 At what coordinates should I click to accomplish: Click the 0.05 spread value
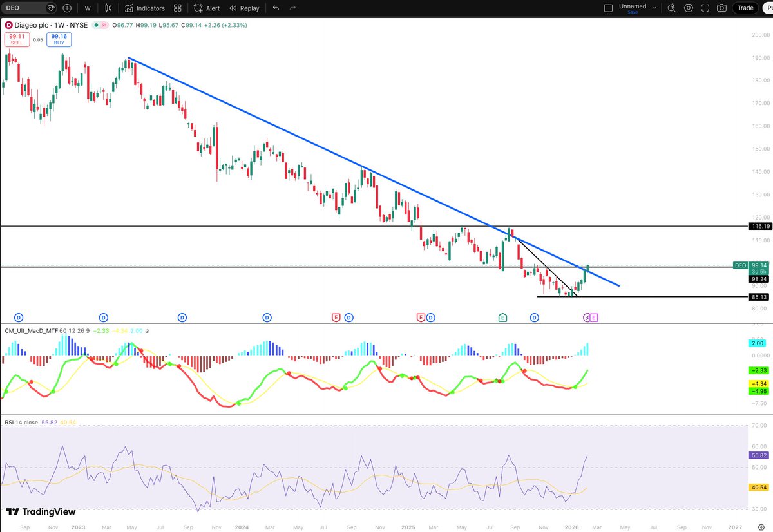(x=38, y=40)
